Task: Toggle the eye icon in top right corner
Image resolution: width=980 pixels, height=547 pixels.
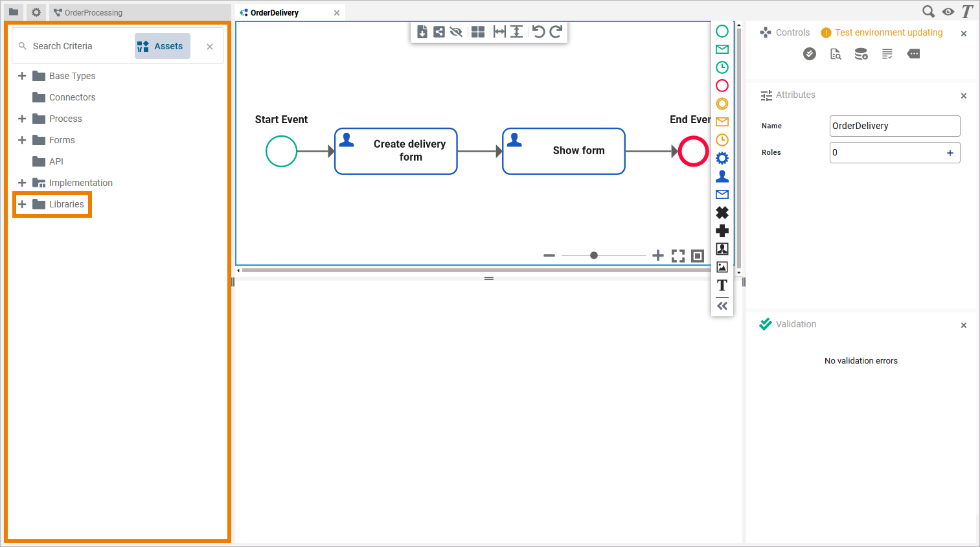Action: coord(948,12)
